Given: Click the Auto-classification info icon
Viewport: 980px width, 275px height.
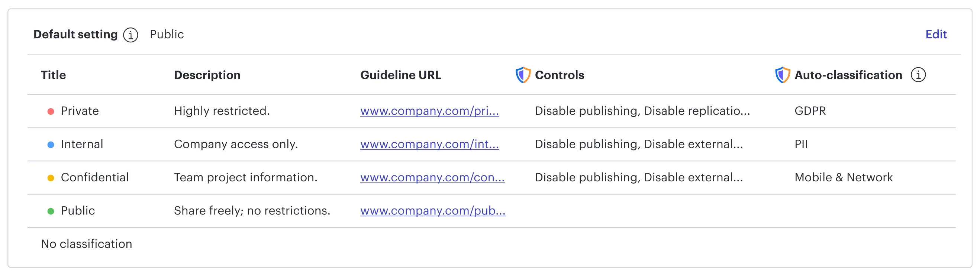Looking at the screenshot, I should click(x=918, y=75).
